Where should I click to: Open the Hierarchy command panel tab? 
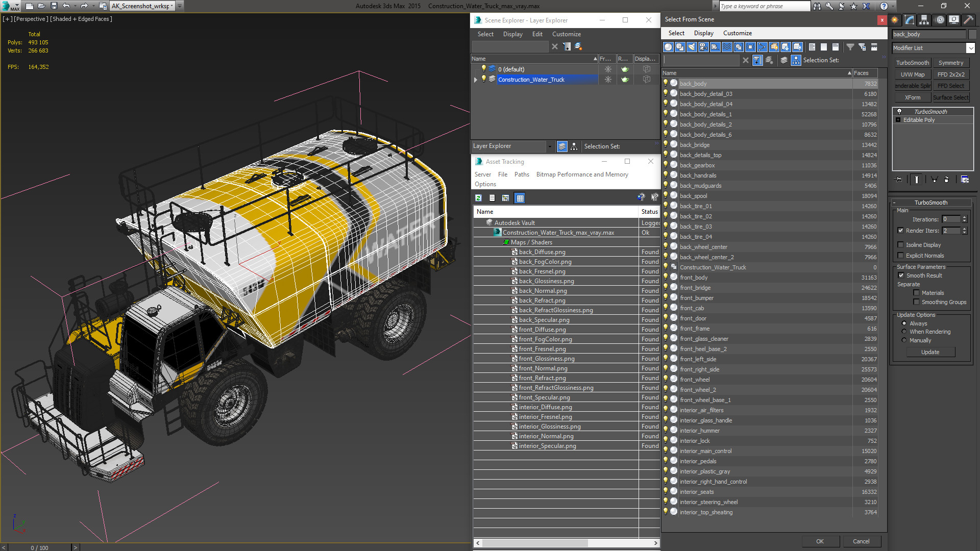point(924,20)
